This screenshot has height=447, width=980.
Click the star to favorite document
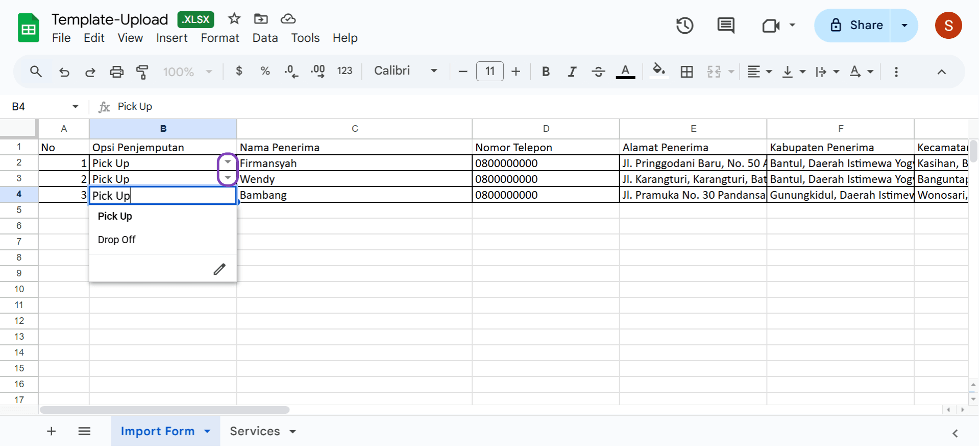pyautogui.click(x=234, y=19)
